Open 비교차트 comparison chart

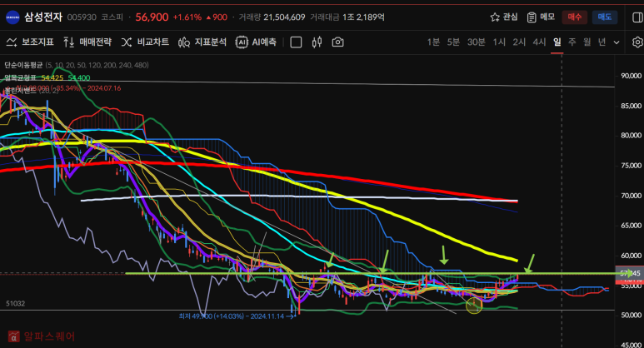[146, 42]
